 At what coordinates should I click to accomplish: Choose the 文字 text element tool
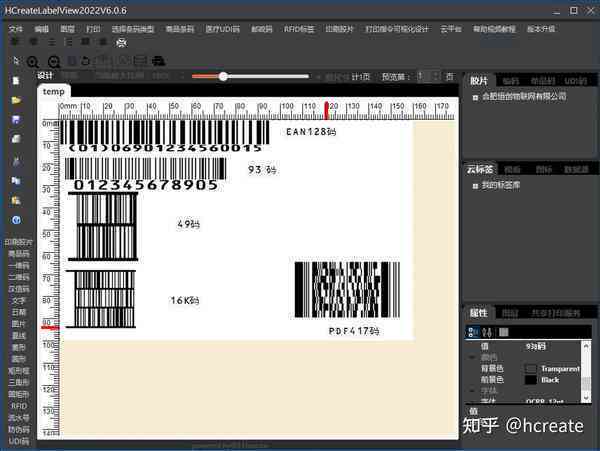click(x=18, y=301)
